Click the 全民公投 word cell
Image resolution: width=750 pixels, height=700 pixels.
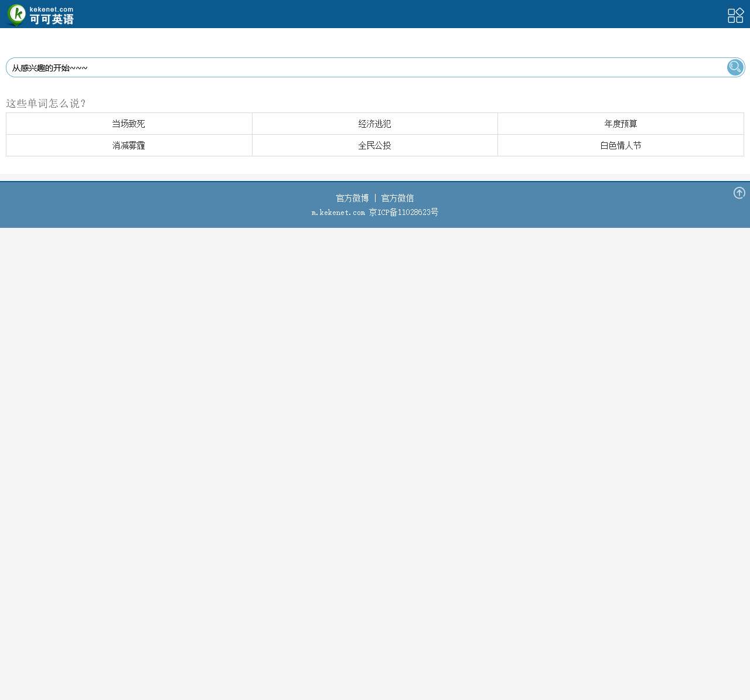click(374, 145)
